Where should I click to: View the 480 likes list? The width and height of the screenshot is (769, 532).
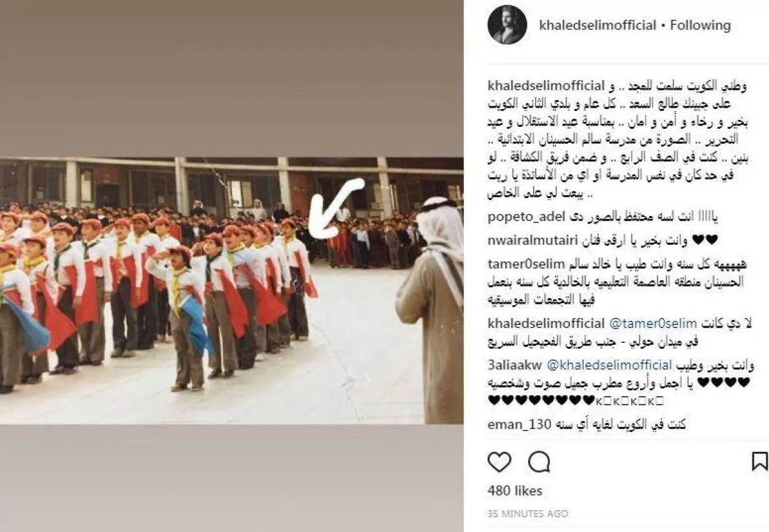pos(515,491)
